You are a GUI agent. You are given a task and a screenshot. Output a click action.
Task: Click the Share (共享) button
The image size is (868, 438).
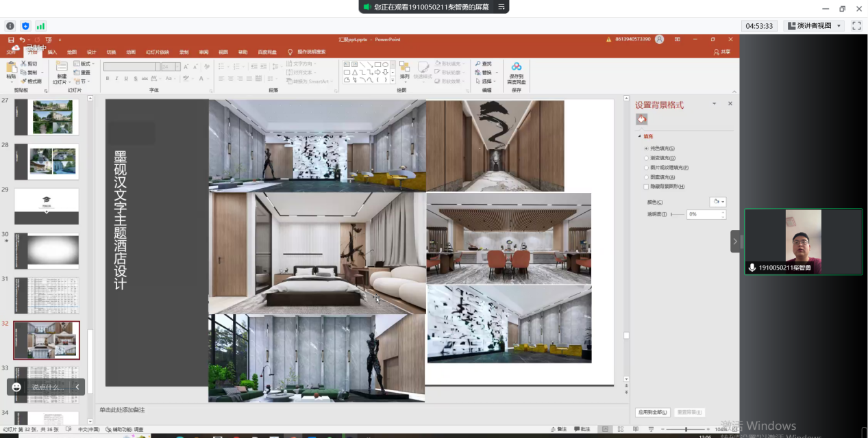tap(723, 52)
